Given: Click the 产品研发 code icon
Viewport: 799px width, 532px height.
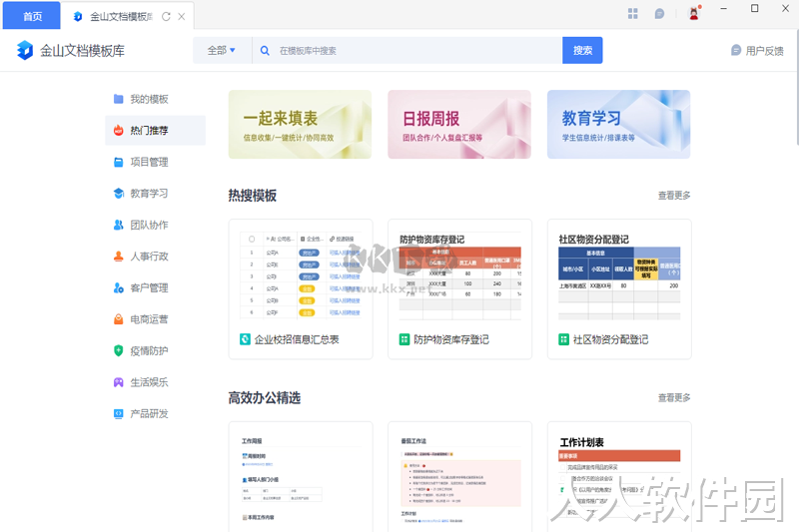Looking at the screenshot, I should 118,414.
